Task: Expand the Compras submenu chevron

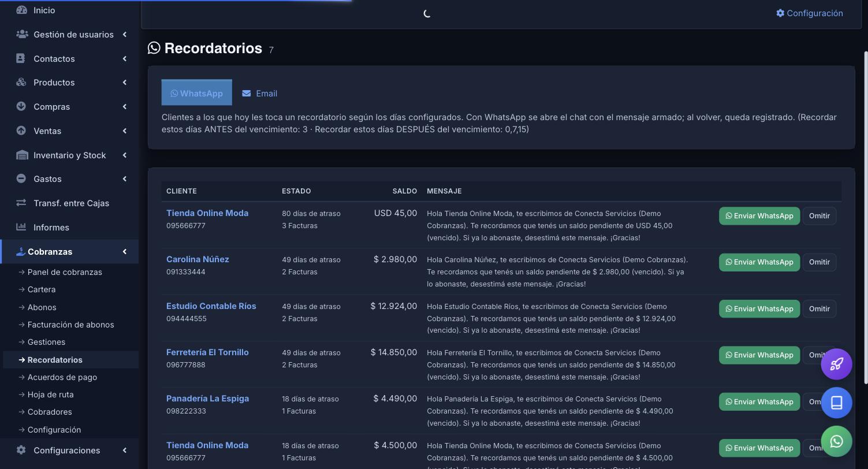Action: [124, 107]
